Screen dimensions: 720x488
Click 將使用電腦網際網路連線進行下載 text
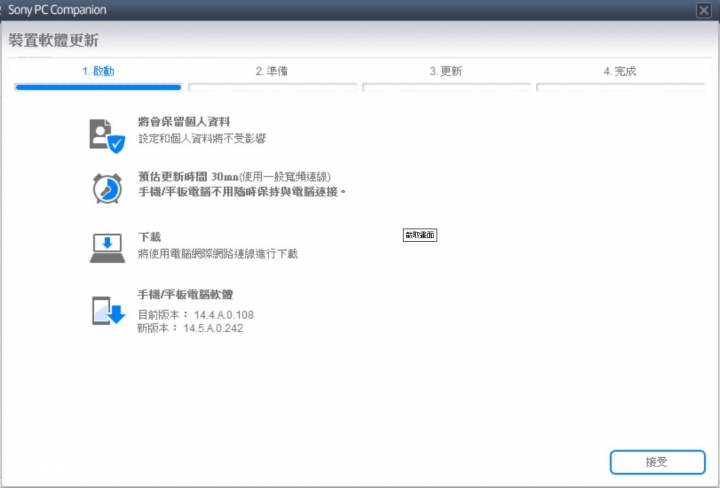[218, 253]
